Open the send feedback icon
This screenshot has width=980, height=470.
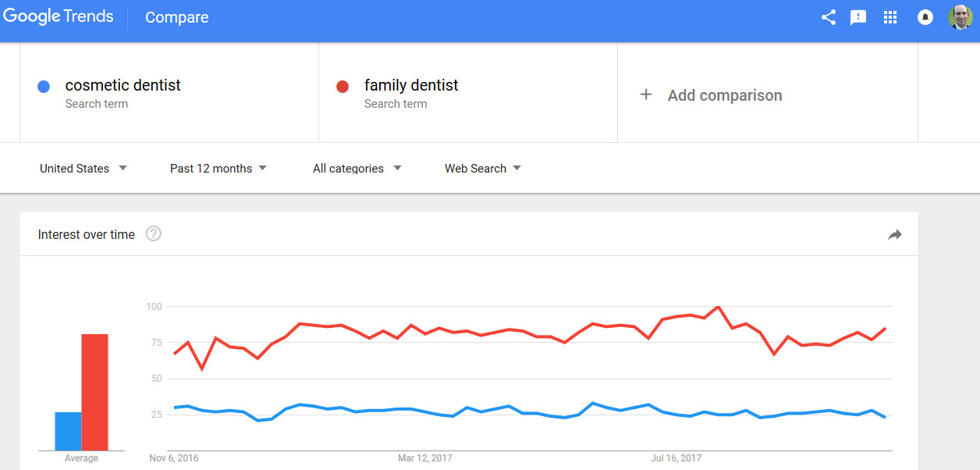pos(858,17)
